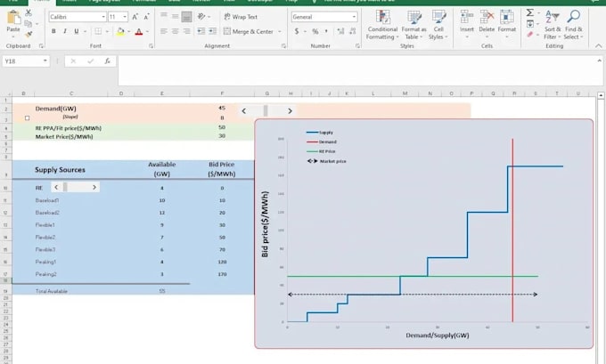The height and width of the screenshot is (364, 606).
Task: Click the Delete cells button
Action: pyautogui.click(x=487, y=24)
